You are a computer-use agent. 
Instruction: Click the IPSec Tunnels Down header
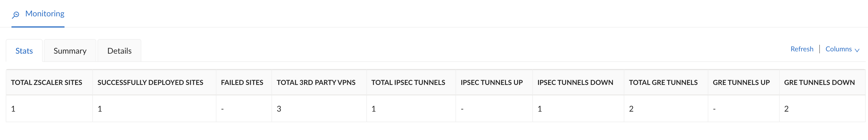[x=575, y=83]
